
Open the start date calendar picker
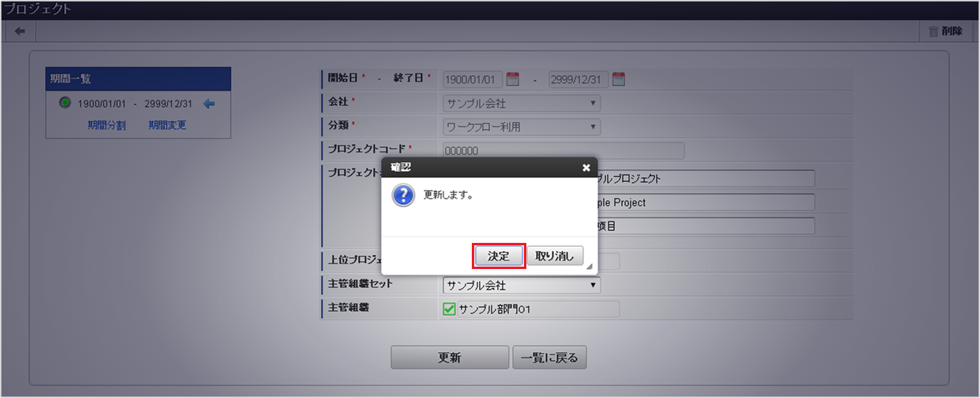pos(512,79)
